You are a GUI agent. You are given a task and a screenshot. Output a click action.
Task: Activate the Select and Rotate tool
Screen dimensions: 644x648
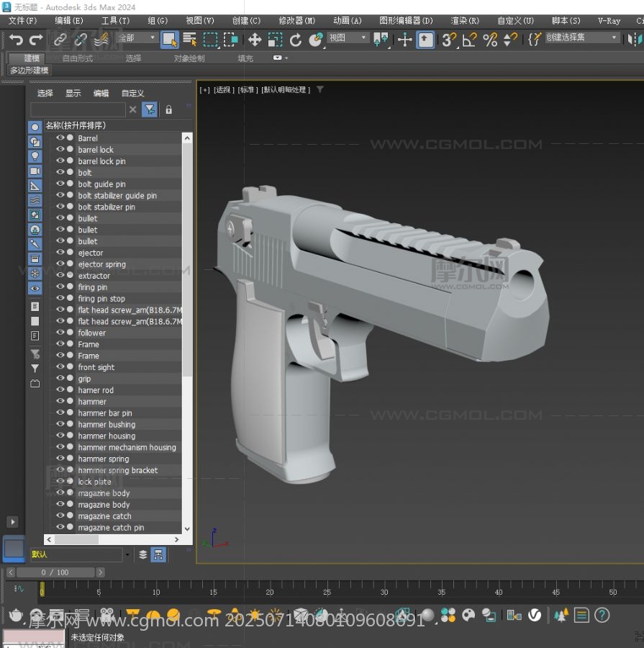click(295, 40)
